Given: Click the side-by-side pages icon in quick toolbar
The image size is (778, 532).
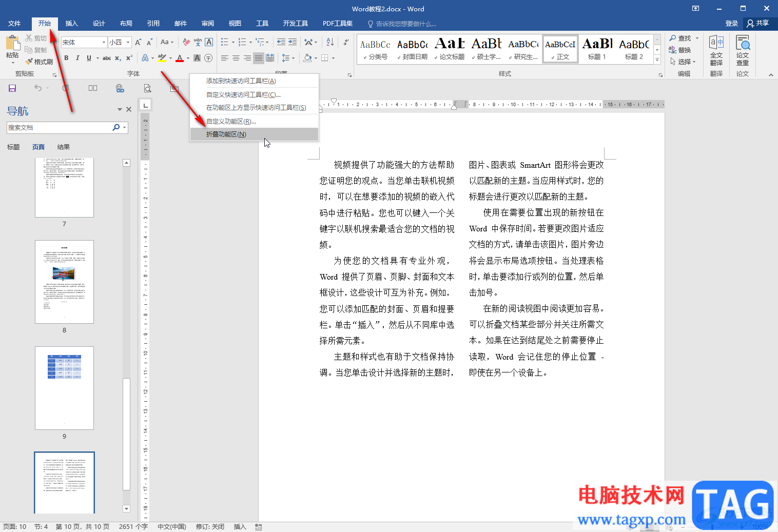Looking at the screenshot, I should pos(93,88).
